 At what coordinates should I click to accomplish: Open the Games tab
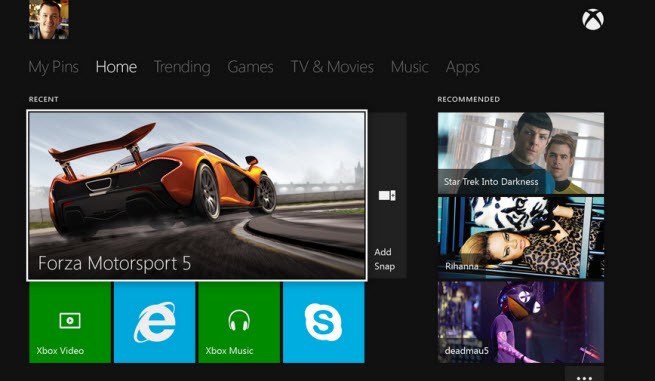pos(250,67)
